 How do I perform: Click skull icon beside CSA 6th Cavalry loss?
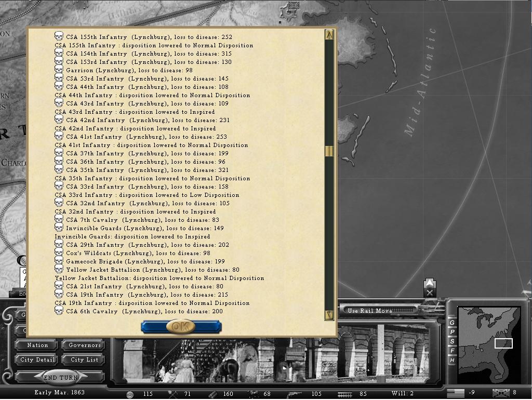59,311
